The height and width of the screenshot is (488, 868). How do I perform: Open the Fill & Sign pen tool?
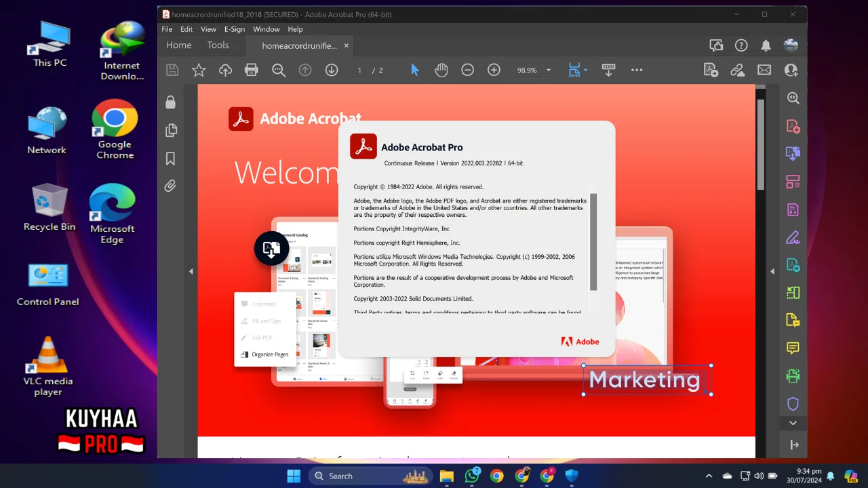(793, 237)
